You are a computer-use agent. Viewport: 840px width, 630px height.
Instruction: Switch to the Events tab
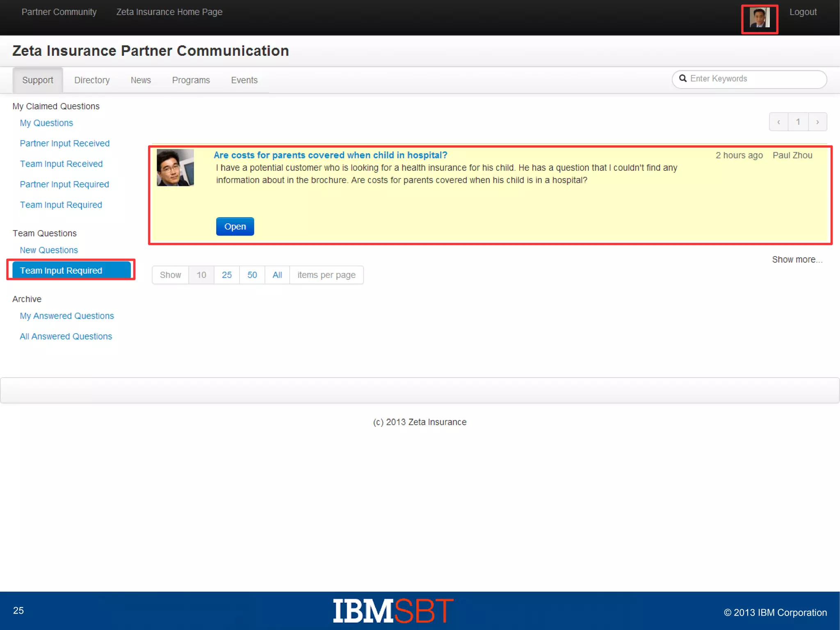(244, 80)
